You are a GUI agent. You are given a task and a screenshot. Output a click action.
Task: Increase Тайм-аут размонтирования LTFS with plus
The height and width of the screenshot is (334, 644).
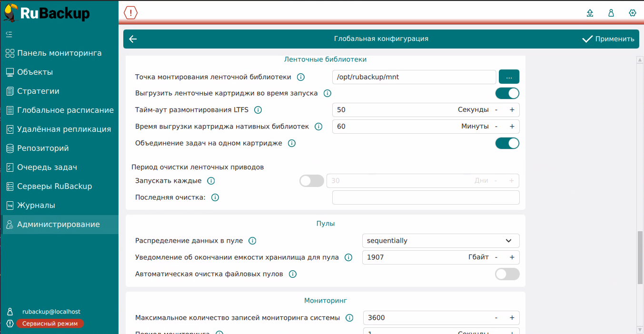click(512, 110)
